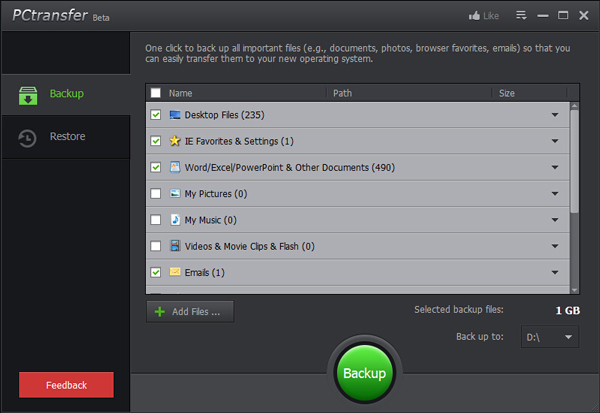The image size is (600, 413).
Task: Click the IE Favorites star icon
Action: coord(175,141)
